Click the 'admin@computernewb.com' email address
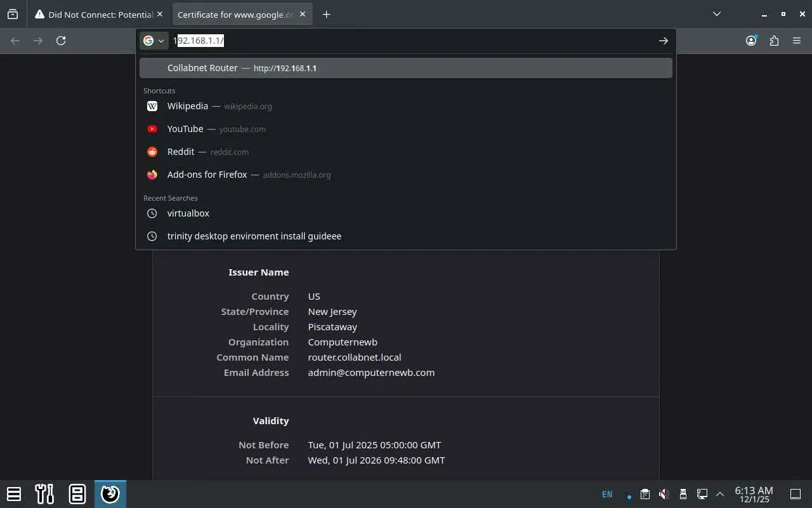This screenshot has height=508, width=812. pos(371,373)
